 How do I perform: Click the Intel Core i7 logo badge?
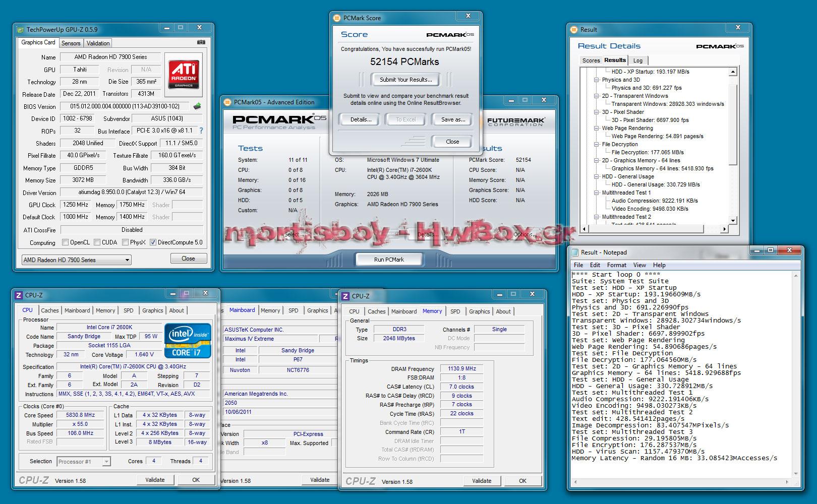pos(188,341)
